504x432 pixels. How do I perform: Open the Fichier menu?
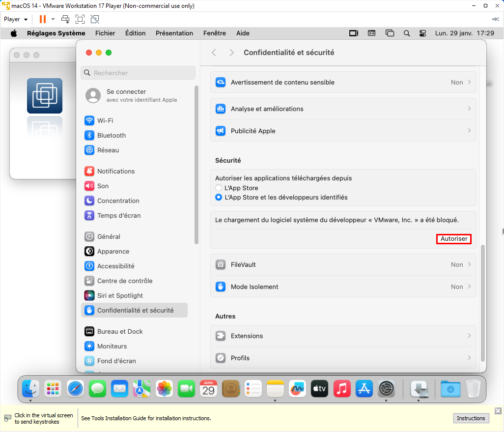105,33
